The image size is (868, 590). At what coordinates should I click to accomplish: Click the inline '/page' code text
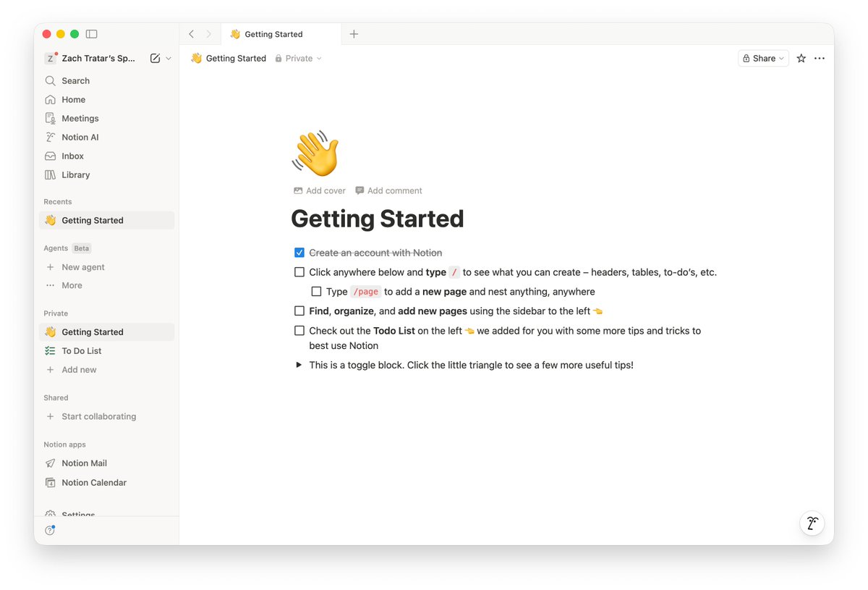pyautogui.click(x=365, y=292)
